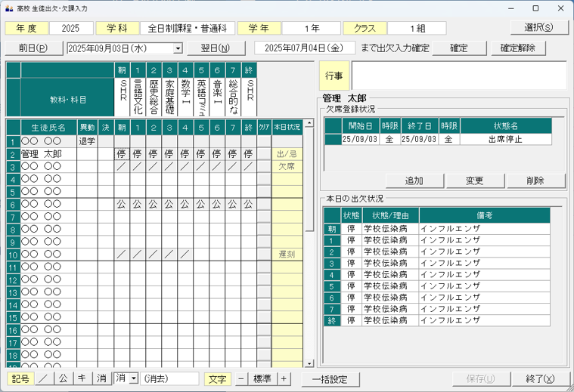Decrease text size with minus button
Viewport: 574px width, 392px height.
coord(240,378)
